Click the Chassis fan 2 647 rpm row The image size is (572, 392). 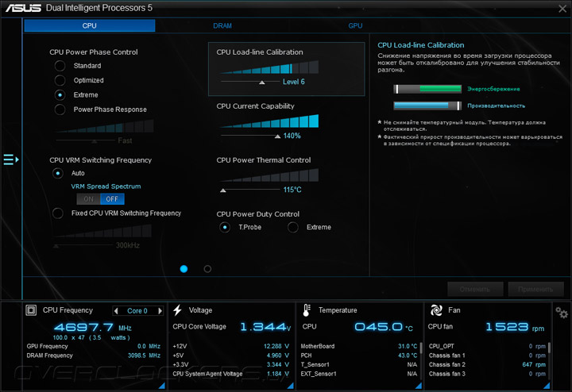[487, 365]
